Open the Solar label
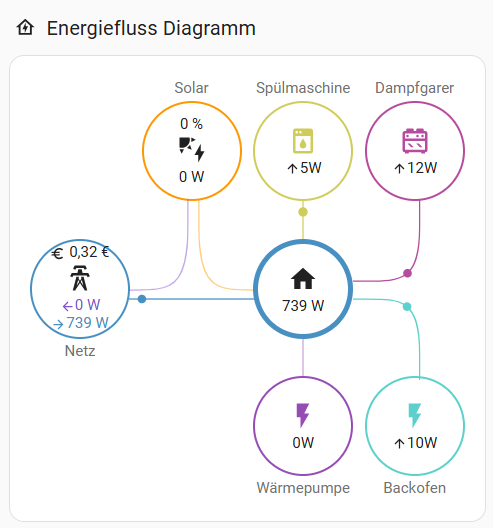Viewport: 493px width, 528px height. pyautogui.click(x=191, y=88)
